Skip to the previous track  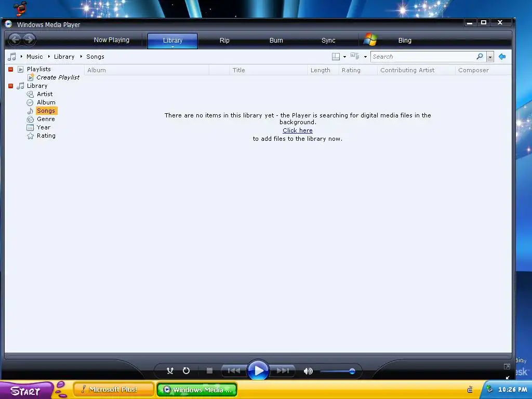click(234, 371)
